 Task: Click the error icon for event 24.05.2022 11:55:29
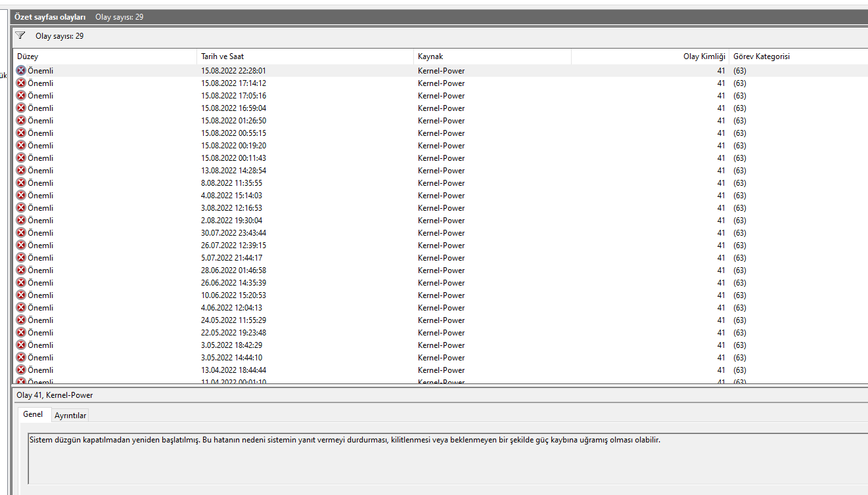point(21,320)
